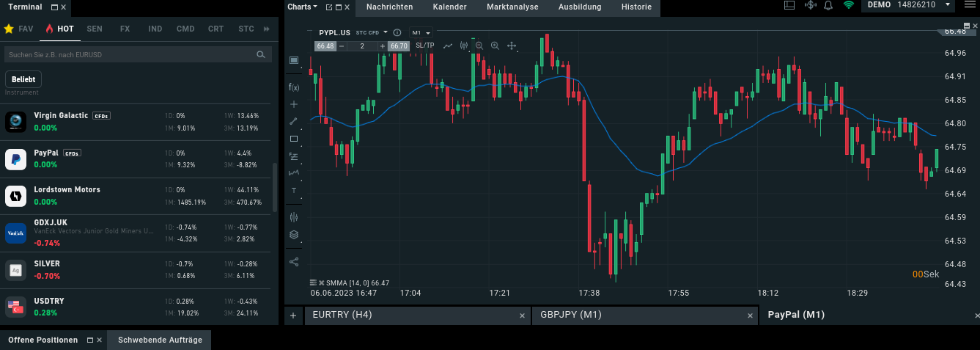Open the hamburger main menu
The height and width of the screenshot is (350, 980).
(x=971, y=5)
